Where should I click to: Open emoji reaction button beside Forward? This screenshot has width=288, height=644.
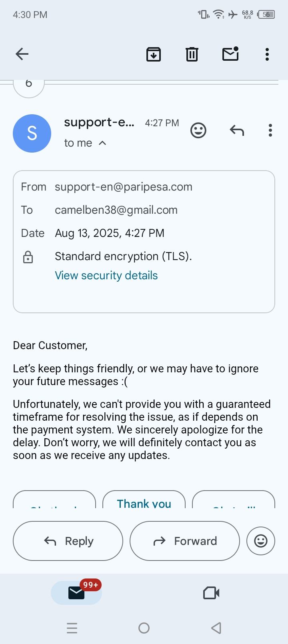261,541
